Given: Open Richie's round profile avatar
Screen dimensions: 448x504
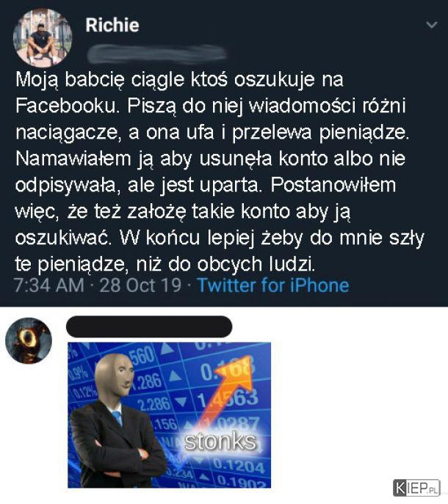Looking at the screenshot, I should coord(43,37).
